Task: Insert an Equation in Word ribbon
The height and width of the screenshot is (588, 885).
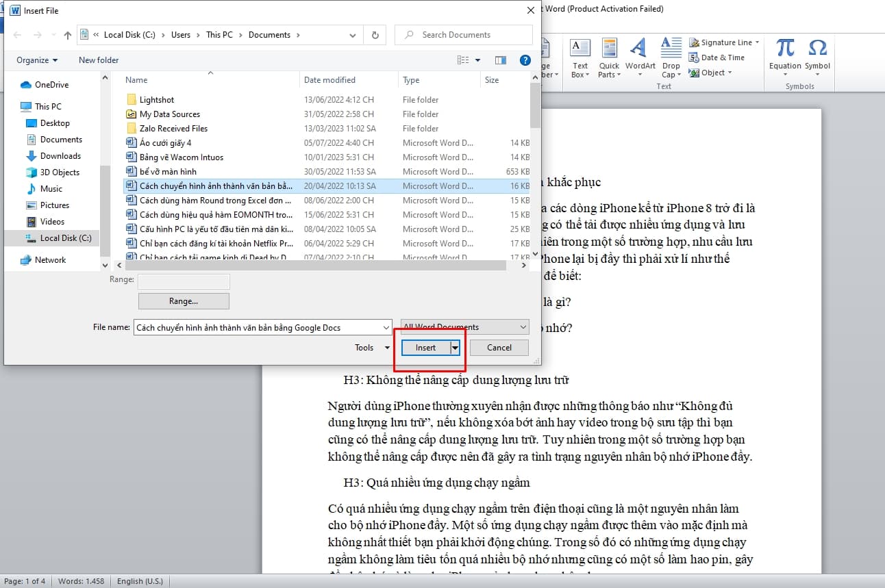Action: tap(785, 56)
